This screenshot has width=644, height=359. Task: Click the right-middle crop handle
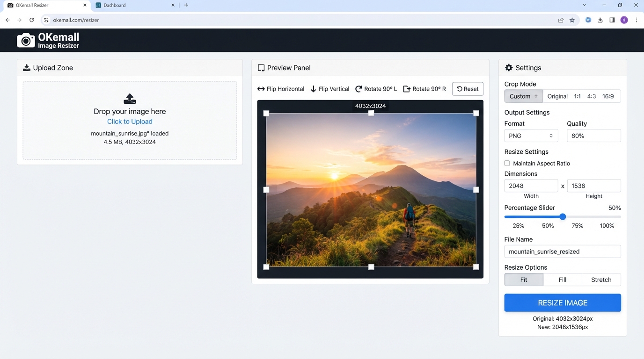[476, 190]
